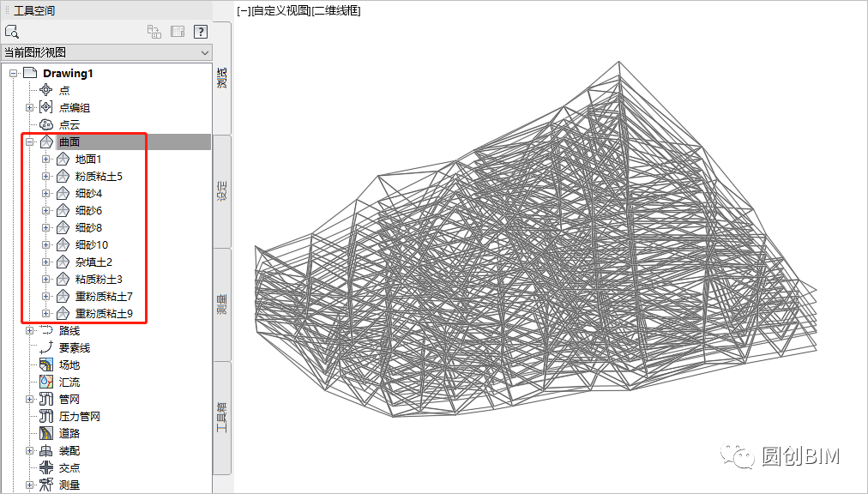The height and width of the screenshot is (494, 868).
Task: Expand the 路线 alignments node
Action: click(x=30, y=331)
